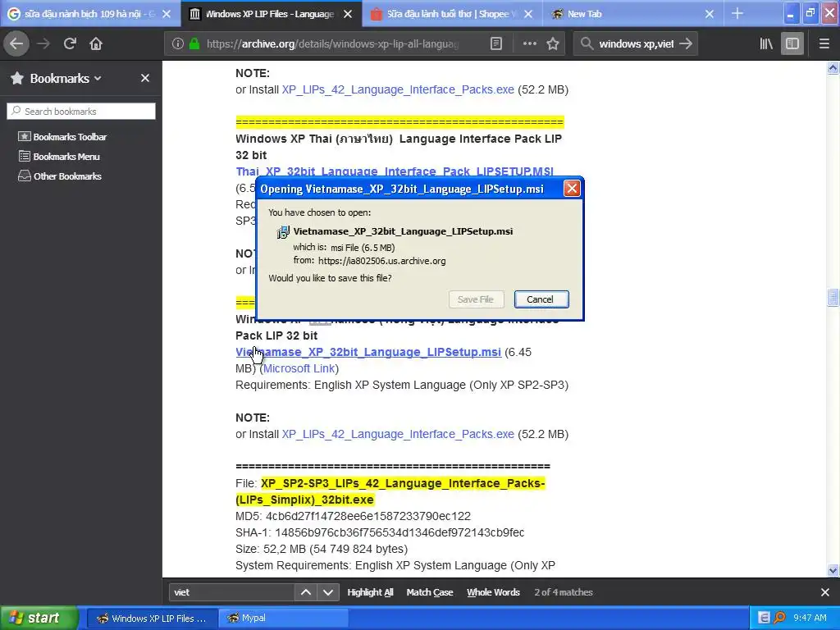Open the Bookmarks Toolbar folder

coord(62,137)
